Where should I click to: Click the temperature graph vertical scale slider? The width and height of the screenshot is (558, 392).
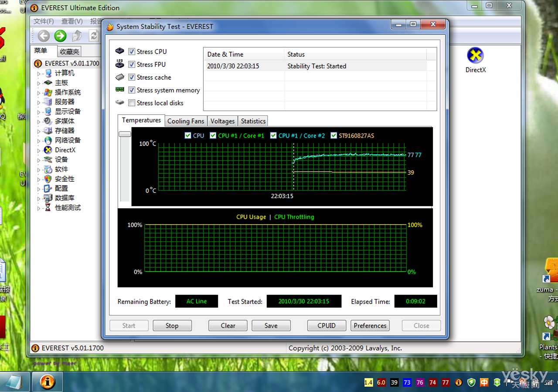tap(125, 134)
